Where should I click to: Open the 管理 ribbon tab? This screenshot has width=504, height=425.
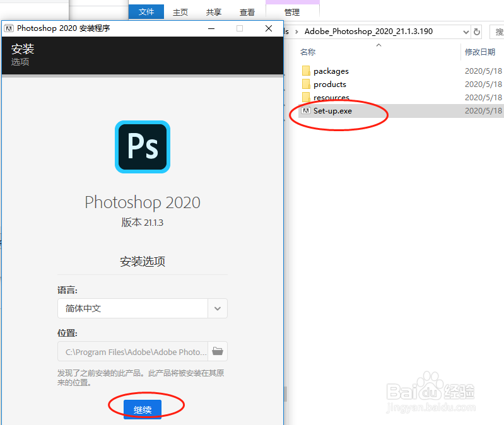click(x=292, y=12)
